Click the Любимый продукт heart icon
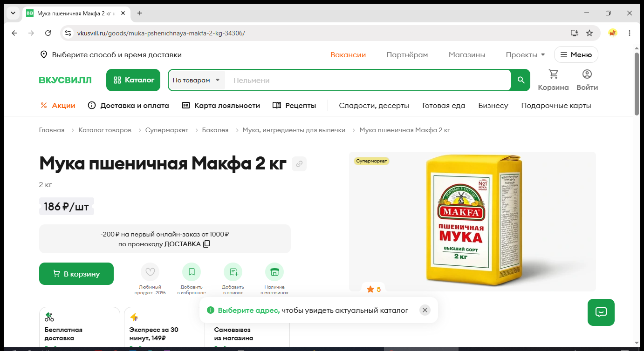 click(150, 272)
